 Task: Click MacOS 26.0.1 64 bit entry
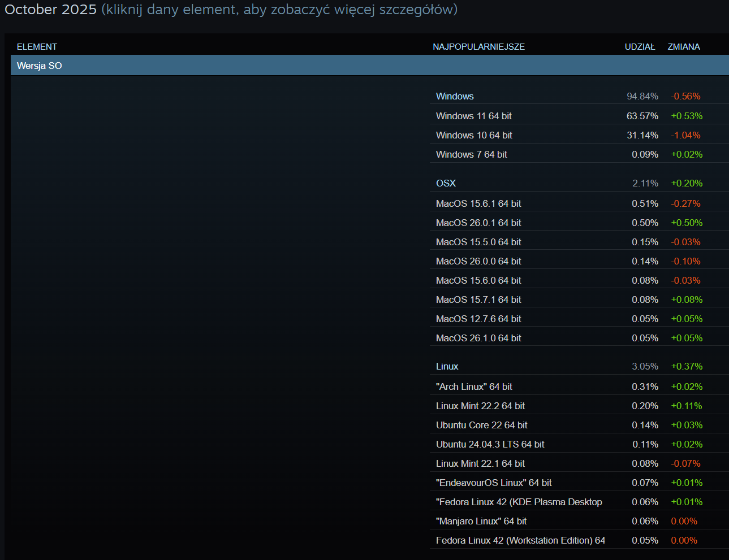(478, 223)
